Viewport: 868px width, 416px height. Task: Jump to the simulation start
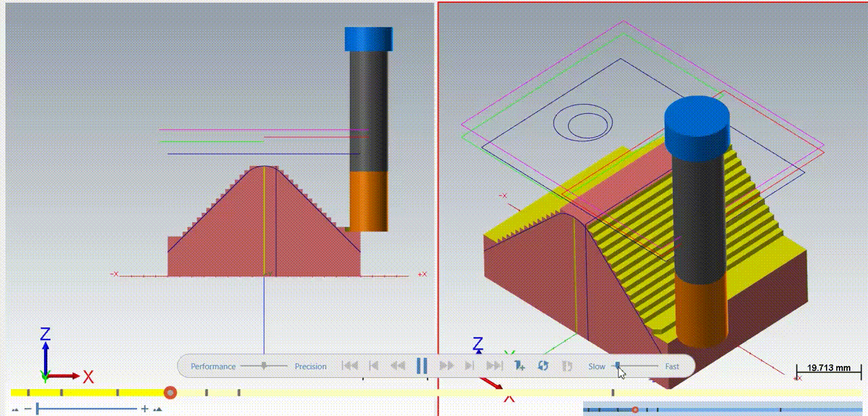[x=349, y=366]
